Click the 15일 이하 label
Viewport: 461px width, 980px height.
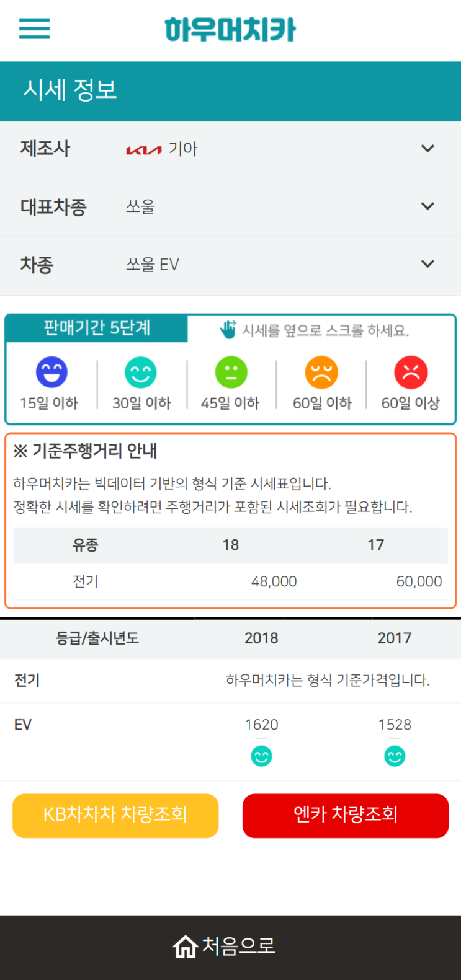[x=49, y=403]
